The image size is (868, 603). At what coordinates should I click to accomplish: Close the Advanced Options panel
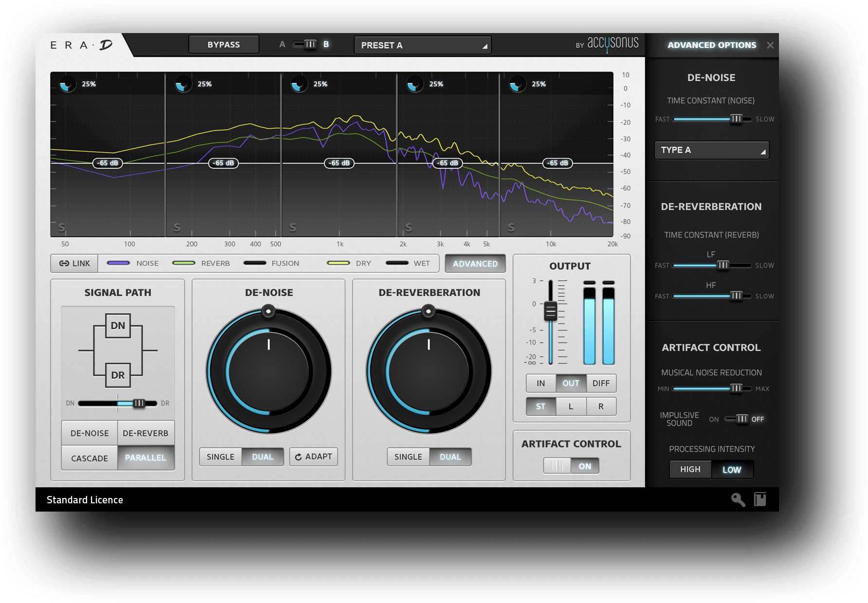pos(770,45)
